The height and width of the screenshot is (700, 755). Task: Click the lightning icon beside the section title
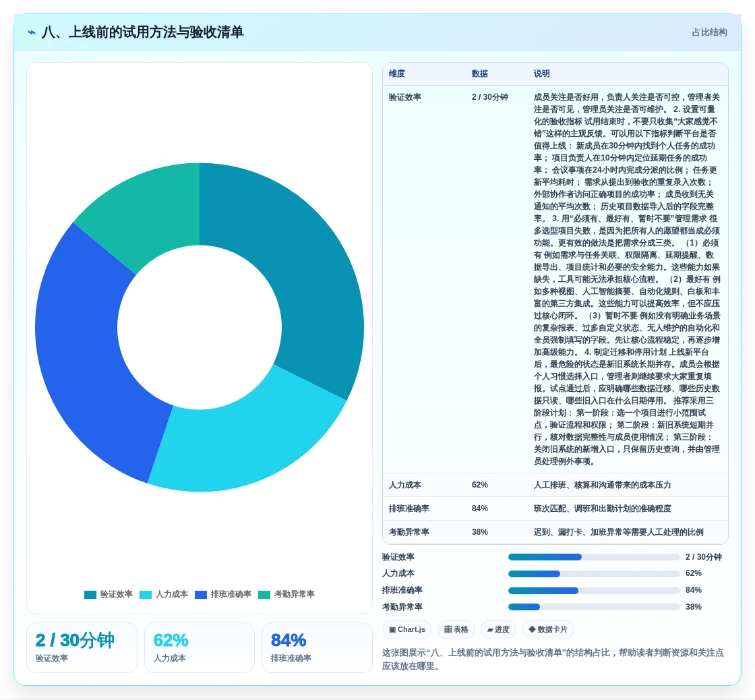coord(32,32)
